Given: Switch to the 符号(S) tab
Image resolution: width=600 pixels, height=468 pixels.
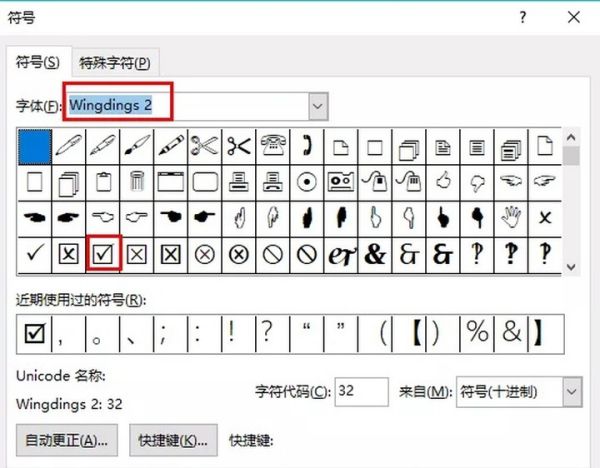Looking at the screenshot, I should point(38,62).
